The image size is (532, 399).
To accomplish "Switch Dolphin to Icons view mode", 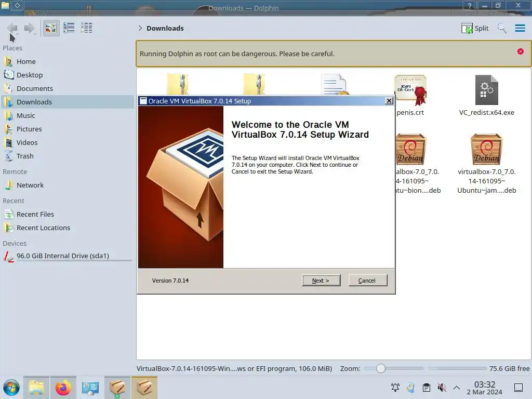I will tap(51, 28).
